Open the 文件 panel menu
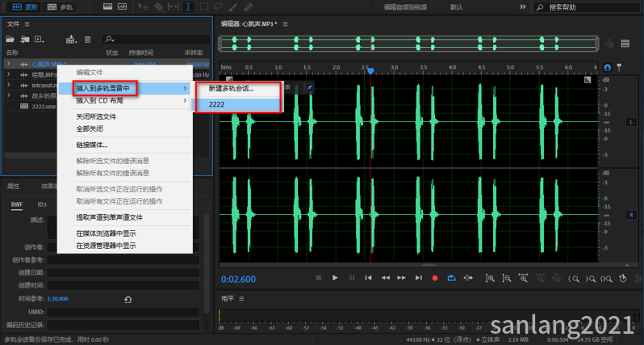Viewport: 644px width, 345px height. [27, 24]
